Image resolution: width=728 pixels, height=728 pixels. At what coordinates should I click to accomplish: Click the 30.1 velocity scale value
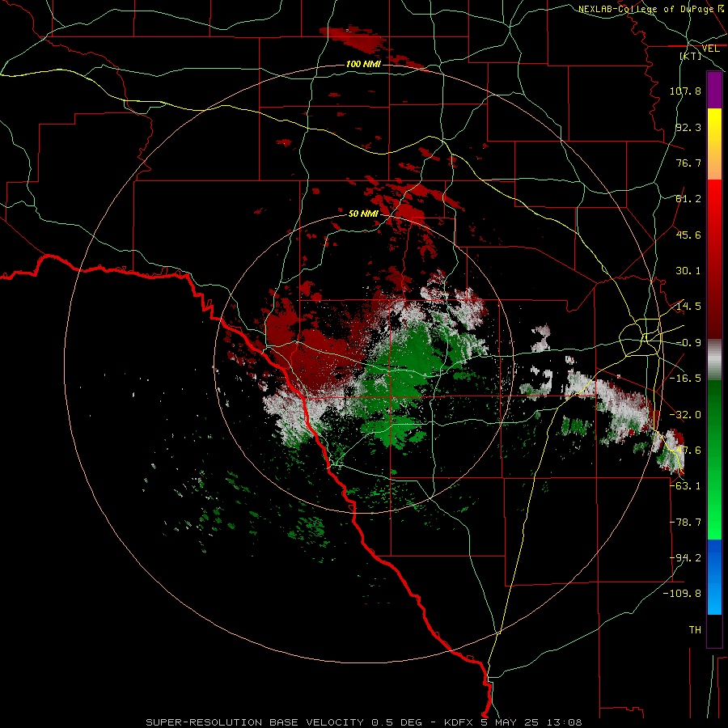tap(688, 271)
